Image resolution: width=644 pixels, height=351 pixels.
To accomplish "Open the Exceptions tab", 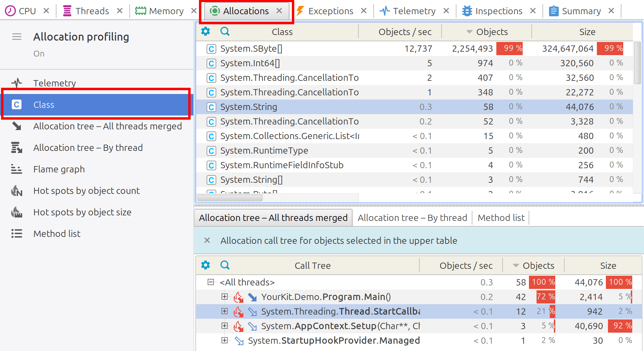I will click(x=325, y=11).
